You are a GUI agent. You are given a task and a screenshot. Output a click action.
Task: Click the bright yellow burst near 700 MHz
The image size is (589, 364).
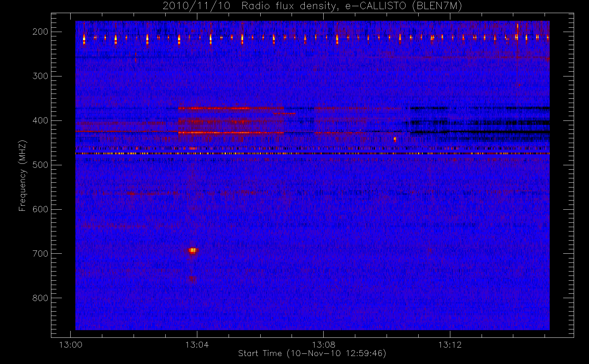pos(193,250)
